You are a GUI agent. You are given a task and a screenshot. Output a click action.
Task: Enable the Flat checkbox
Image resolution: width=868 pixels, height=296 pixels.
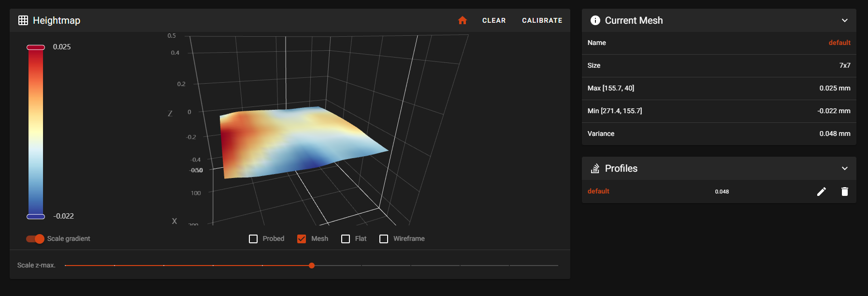[346, 239]
